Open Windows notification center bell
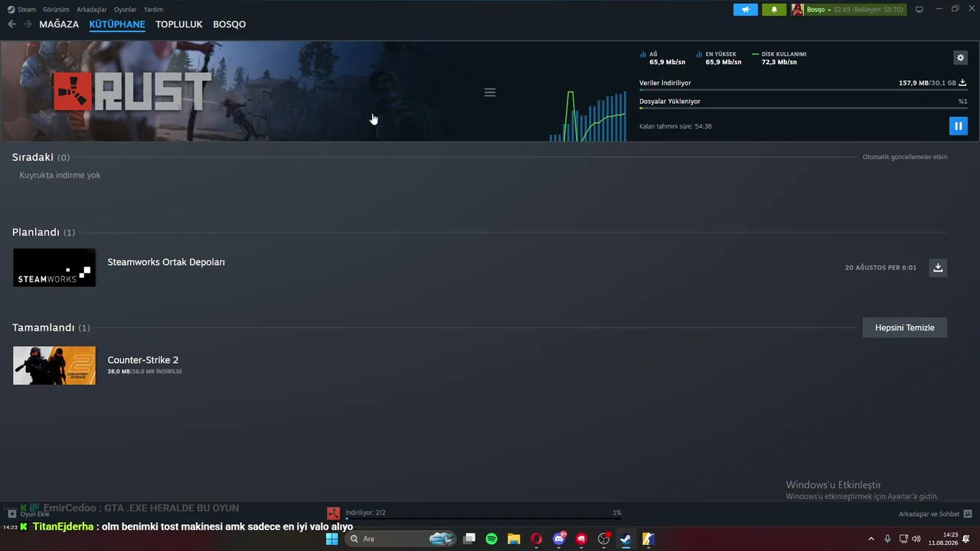 coord(966,539)
